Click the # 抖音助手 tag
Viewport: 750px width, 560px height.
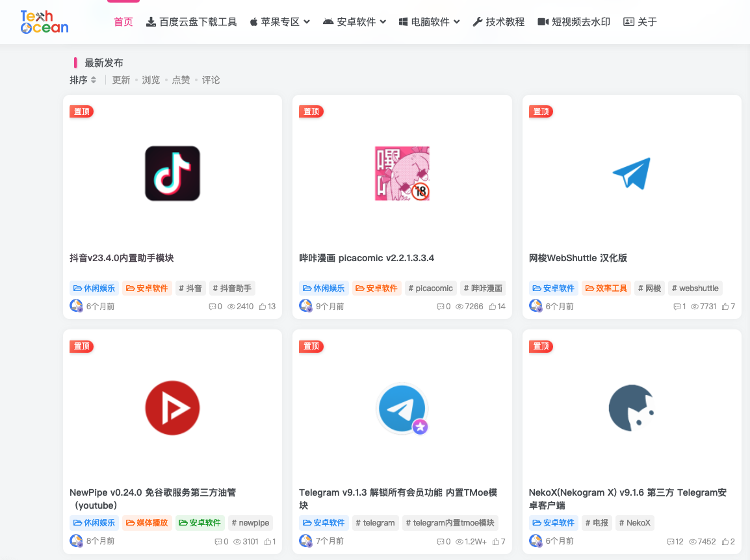232,288
